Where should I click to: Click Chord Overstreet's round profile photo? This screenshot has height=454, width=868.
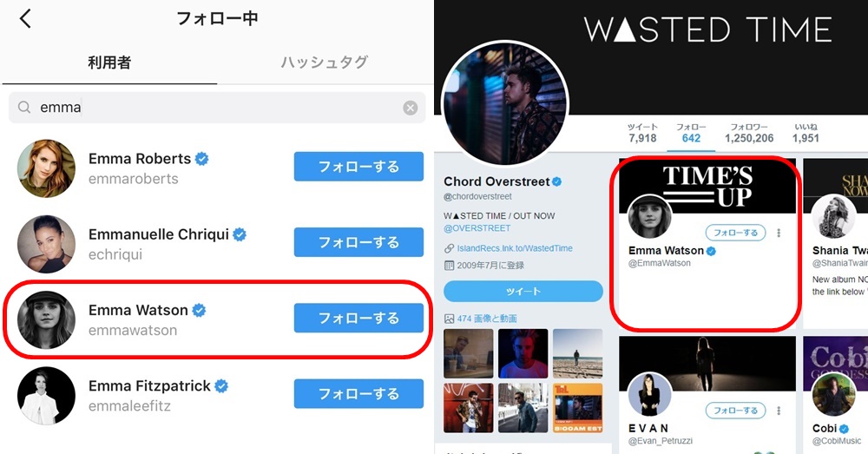[x=505, y=104]
